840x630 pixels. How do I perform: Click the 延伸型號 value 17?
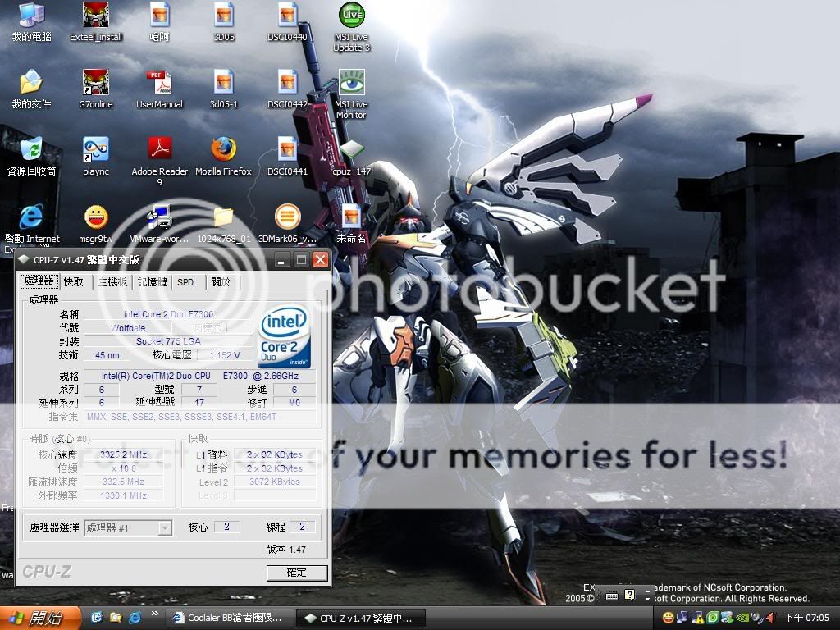199,402
